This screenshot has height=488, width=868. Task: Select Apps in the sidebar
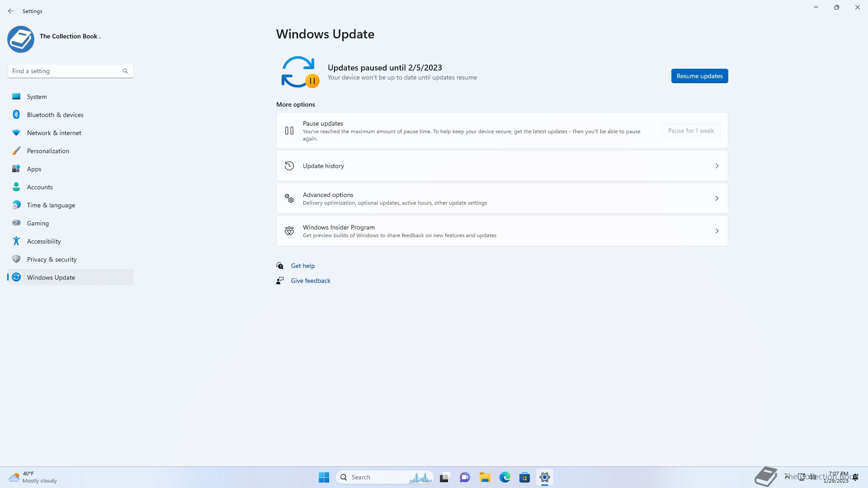(x=71, y=169)
